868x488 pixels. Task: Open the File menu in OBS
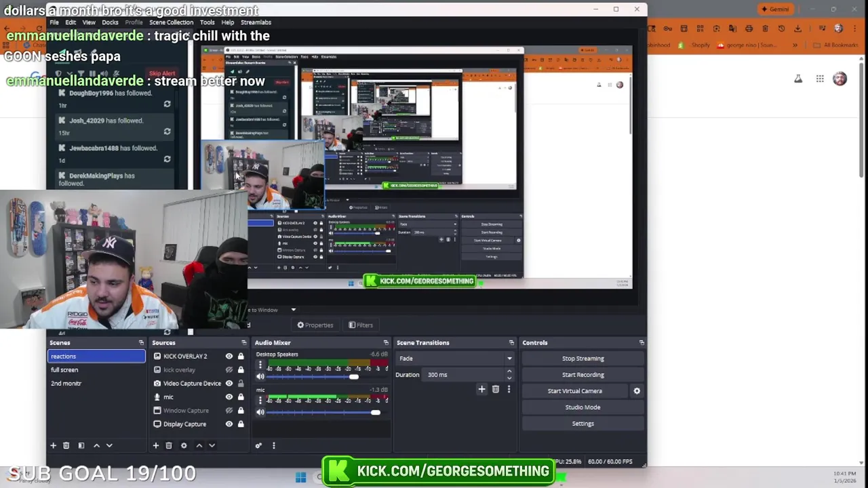(54, 22)
